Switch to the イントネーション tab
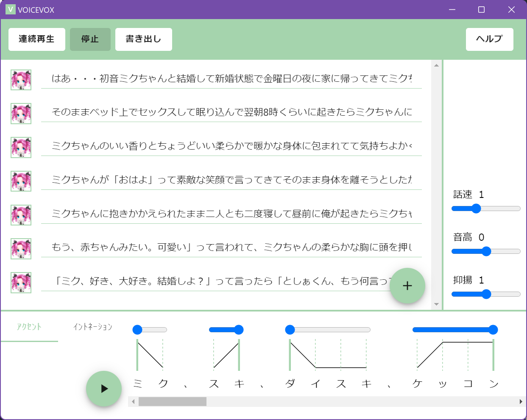The image size is (527, 420). (92, 327)
